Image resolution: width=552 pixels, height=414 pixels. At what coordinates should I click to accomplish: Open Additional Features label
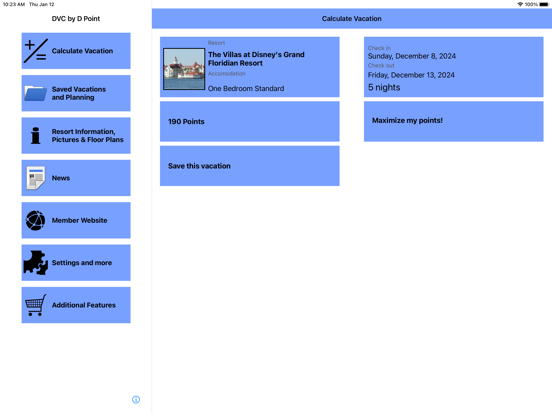click(x=84, y=305)
